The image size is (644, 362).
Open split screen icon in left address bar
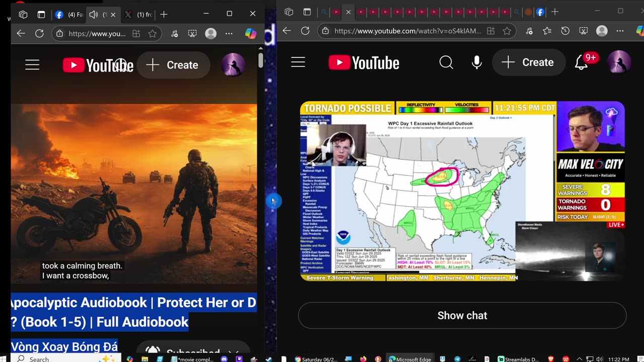(136, 34)
